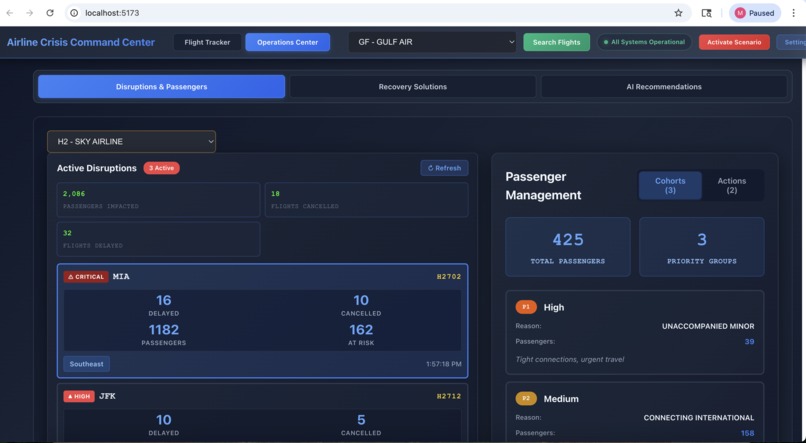This screenshot has height=443, width=806.
Task: Go back using the browser back arrow
Action: (10, 13)
